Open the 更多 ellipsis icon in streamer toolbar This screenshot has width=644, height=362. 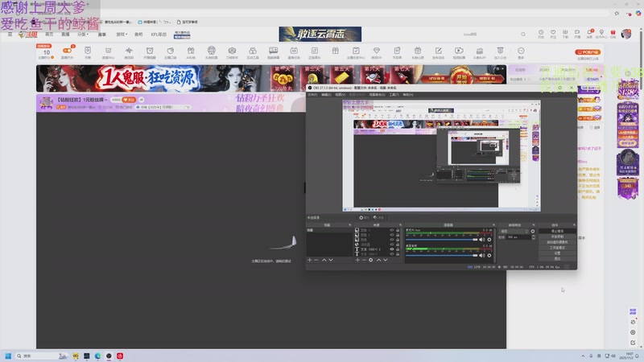coord(521,51)
